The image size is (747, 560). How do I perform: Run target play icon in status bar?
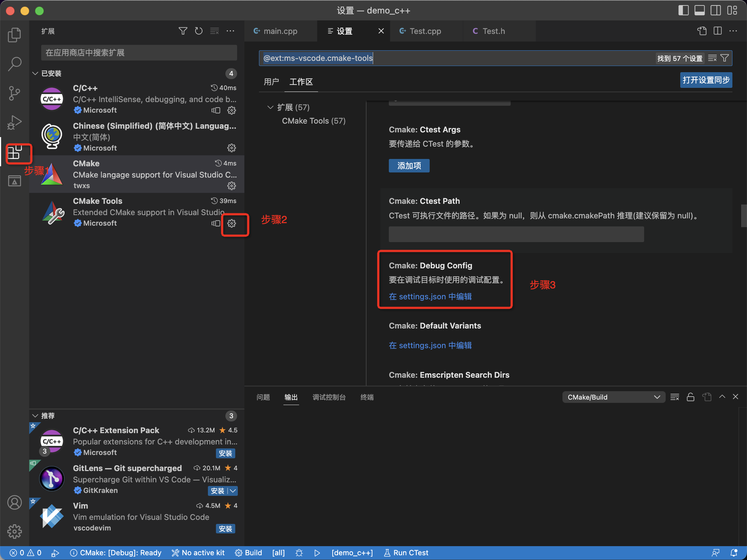[x=317, y=553]
